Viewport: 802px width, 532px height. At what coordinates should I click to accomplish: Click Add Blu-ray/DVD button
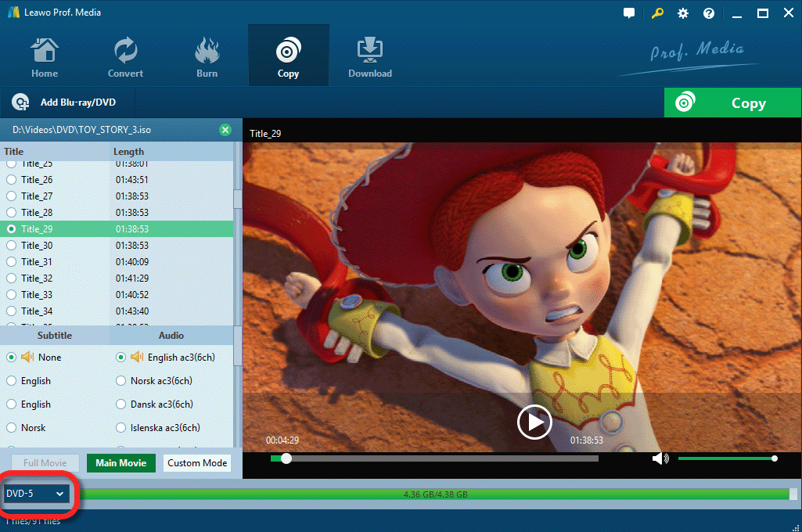[64, 102]
